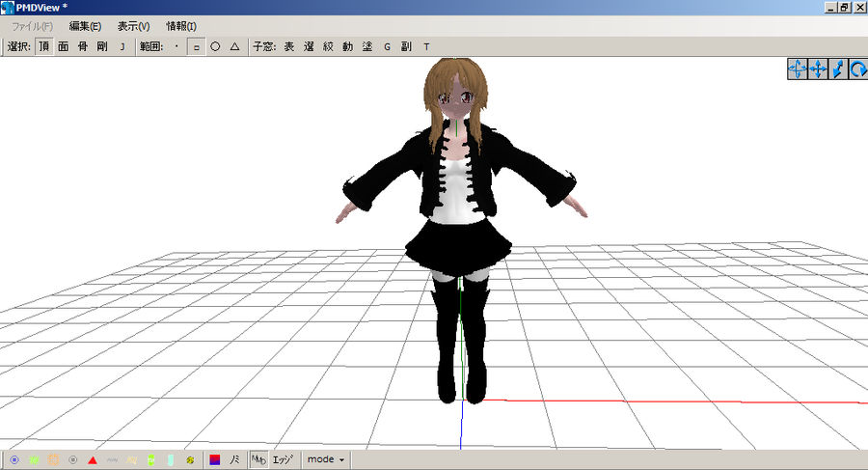Open the 動 sub-window
The image size is (868, 470).
(x=347, y=46)
